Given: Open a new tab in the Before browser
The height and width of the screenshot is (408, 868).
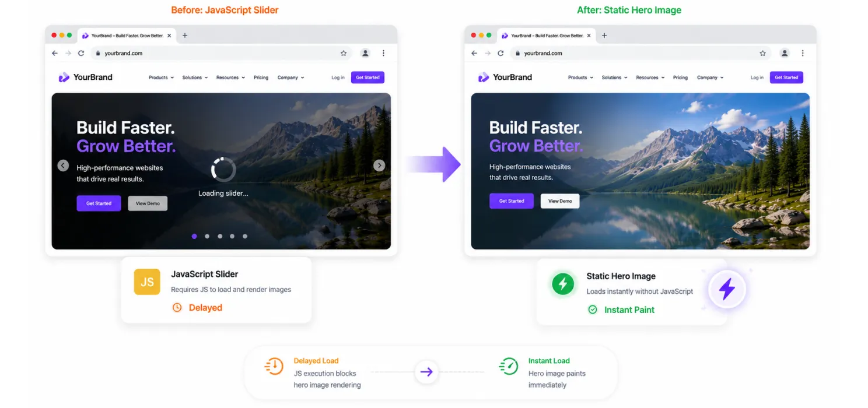Looking at the screenshot, I should (x=185, y=36).
